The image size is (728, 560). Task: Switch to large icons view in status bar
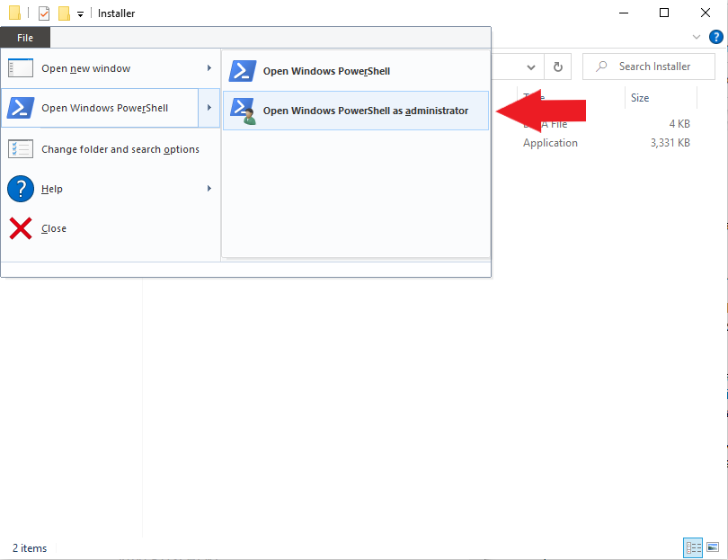click(x=713, y=547)
